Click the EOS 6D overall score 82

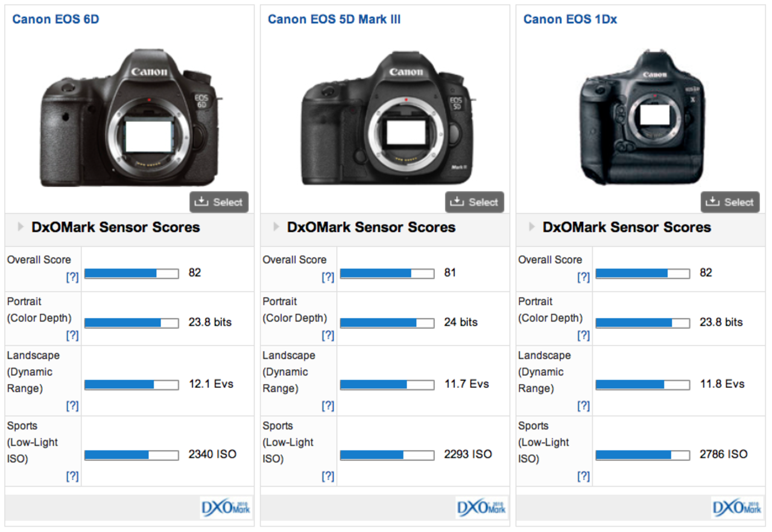point(195,273)
